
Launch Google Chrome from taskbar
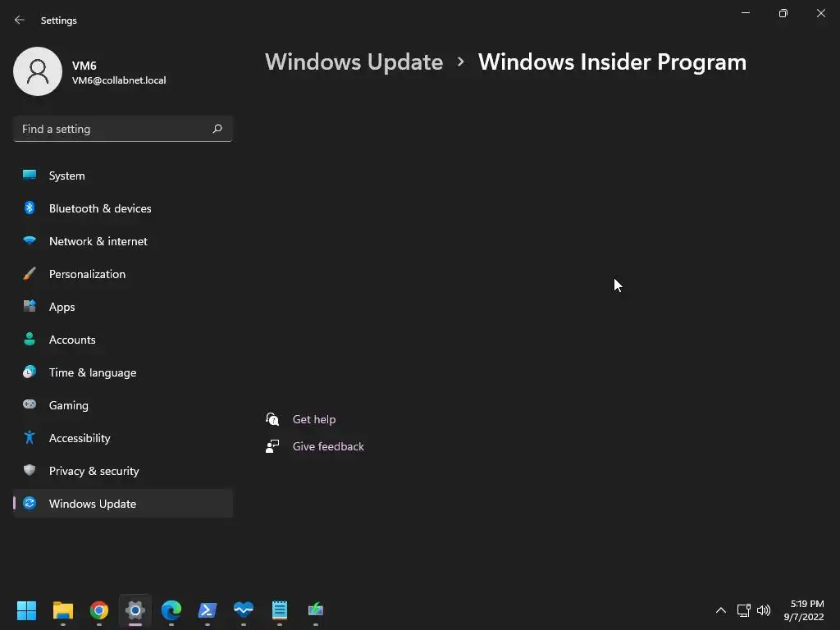pyautogui.click(x=99, y=610)
